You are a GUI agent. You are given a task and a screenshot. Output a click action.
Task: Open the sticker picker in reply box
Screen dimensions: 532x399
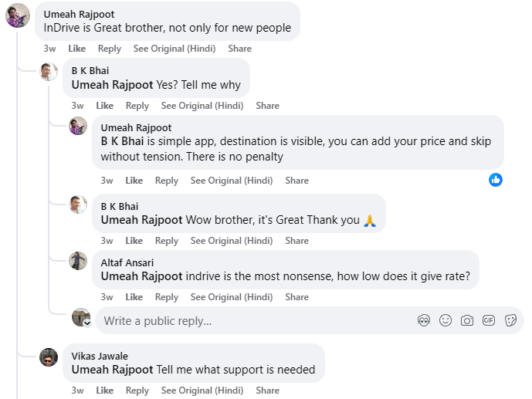(510, 320)
